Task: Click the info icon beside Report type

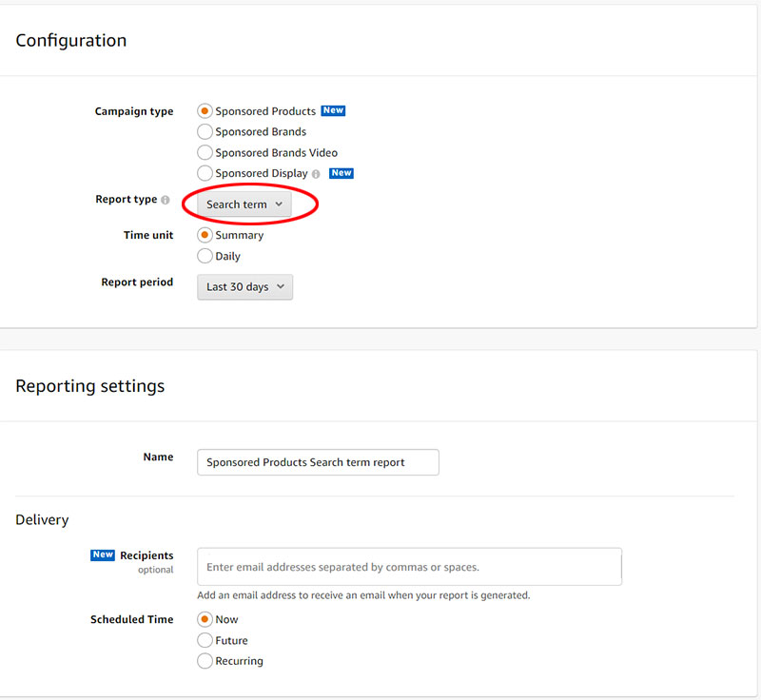Action: 166,200
